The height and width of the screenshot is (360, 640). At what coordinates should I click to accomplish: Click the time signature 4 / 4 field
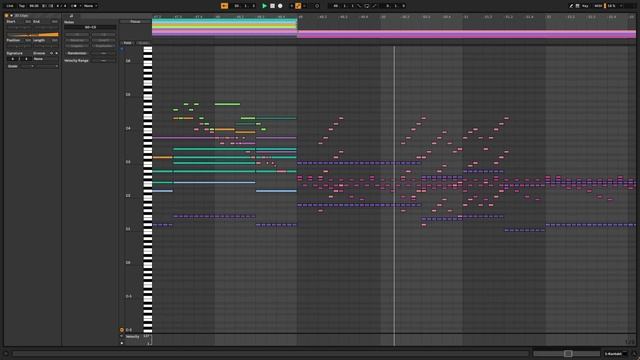click(x=61, y=6)
